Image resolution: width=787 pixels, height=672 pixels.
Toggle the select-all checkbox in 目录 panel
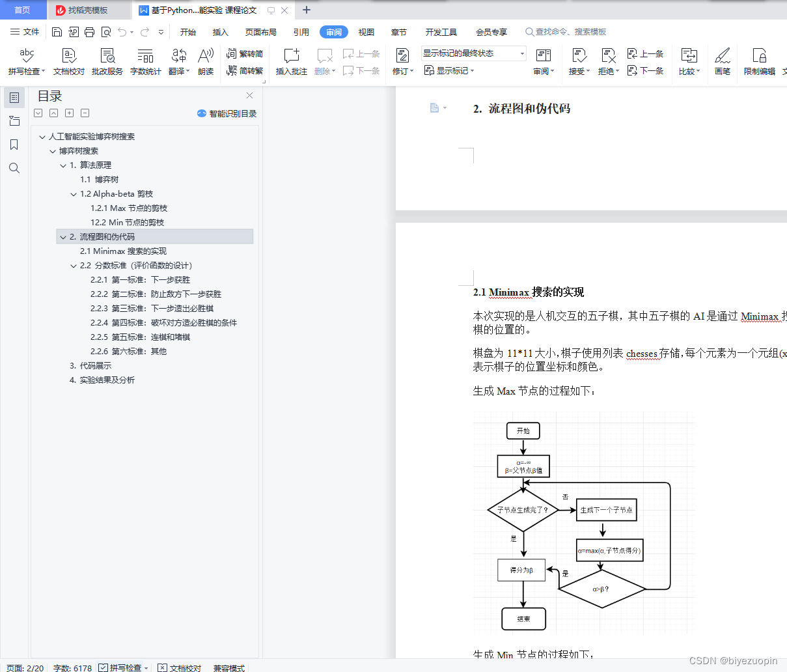point(38,113)
